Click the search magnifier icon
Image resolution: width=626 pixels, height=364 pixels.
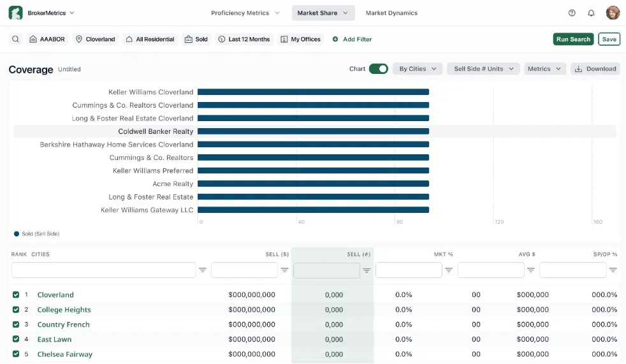15,39
